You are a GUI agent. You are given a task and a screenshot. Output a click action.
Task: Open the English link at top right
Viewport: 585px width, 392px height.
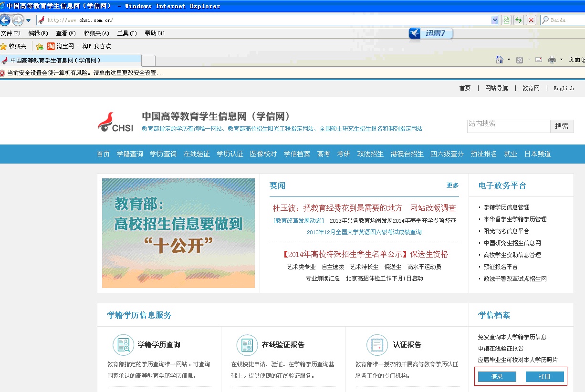pyautogui.click(x=564, y=88)
